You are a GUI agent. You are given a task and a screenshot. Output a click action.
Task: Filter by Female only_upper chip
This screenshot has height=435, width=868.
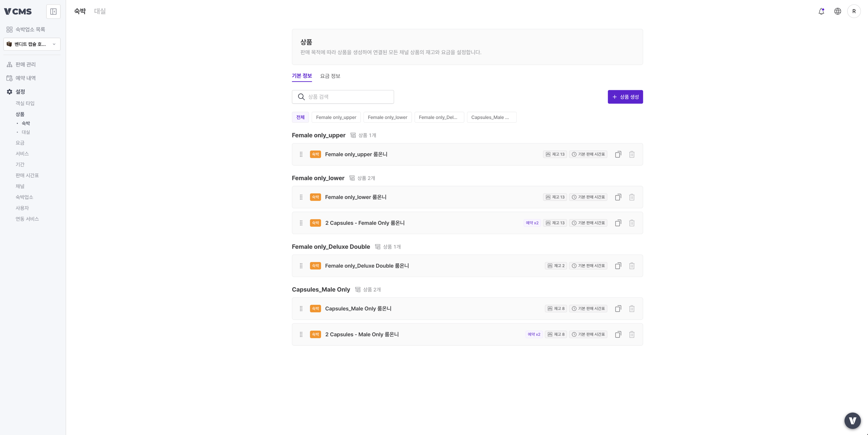point(336,117)
